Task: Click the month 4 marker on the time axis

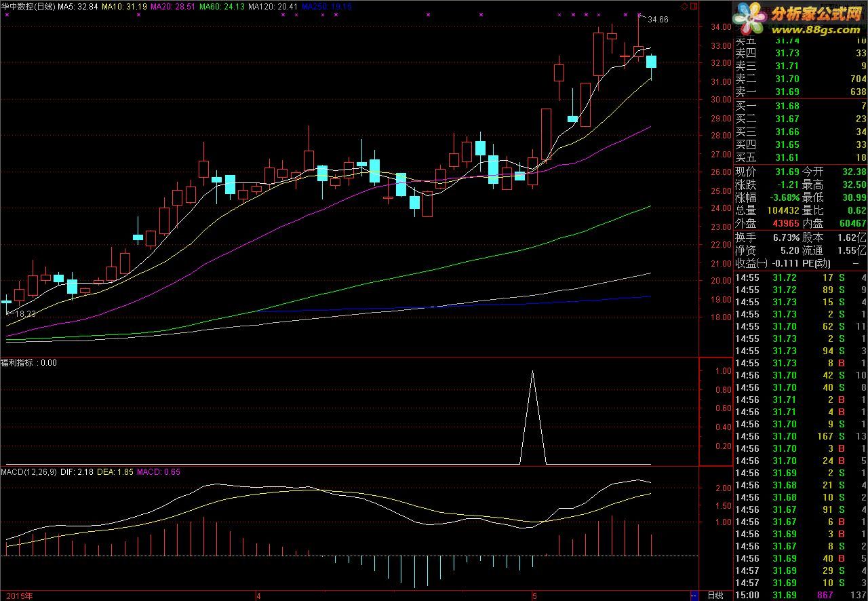Action: (x=258, y=596)
